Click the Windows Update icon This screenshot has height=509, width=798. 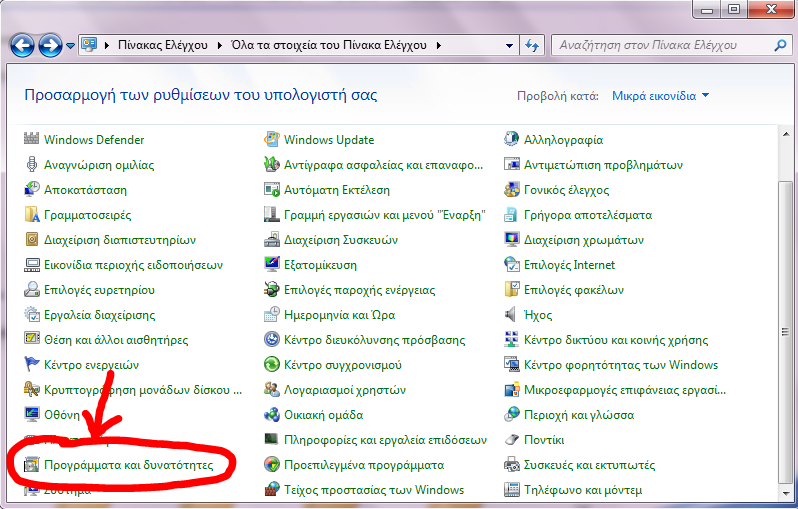pyautogui.click(x=271, y=140)
